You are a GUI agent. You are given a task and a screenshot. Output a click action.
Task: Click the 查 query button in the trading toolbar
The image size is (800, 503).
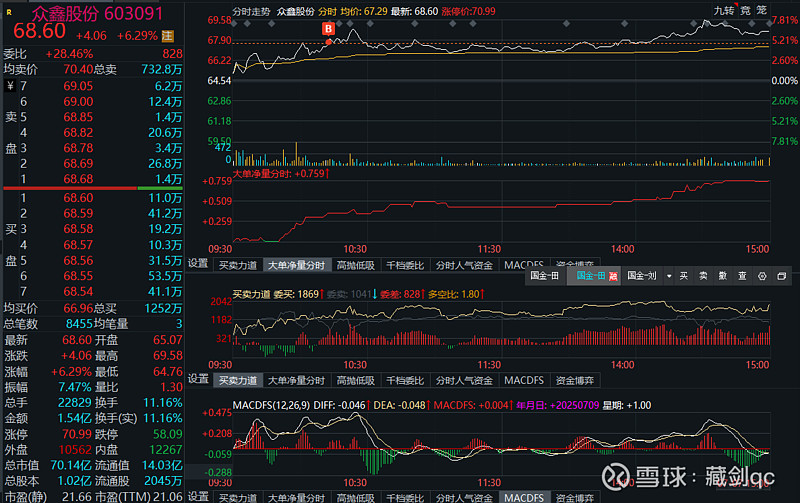click(x=742, y=276)
